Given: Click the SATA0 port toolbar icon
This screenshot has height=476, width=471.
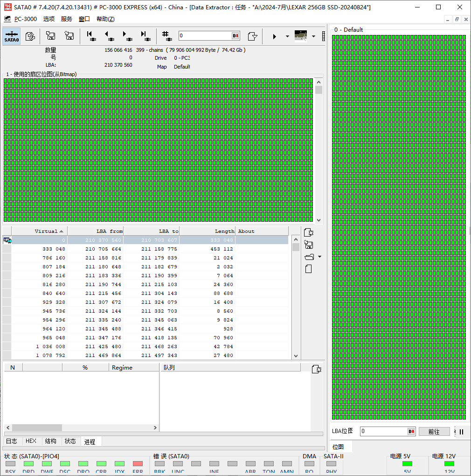Looking at the screenshot, I should point(12,36).
